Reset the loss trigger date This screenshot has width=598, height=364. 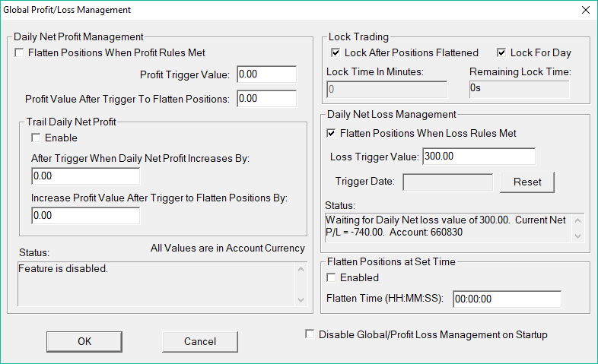tap(526, 182)
